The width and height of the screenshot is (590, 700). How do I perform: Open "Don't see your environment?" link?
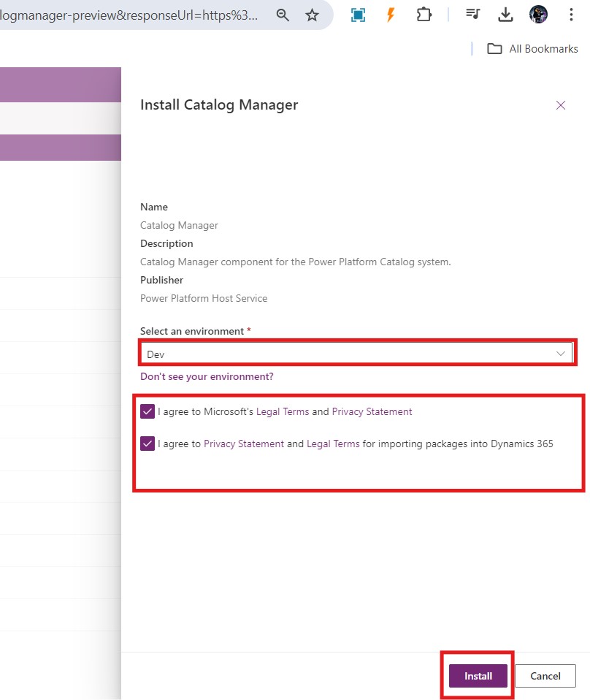tap(207, 377)
